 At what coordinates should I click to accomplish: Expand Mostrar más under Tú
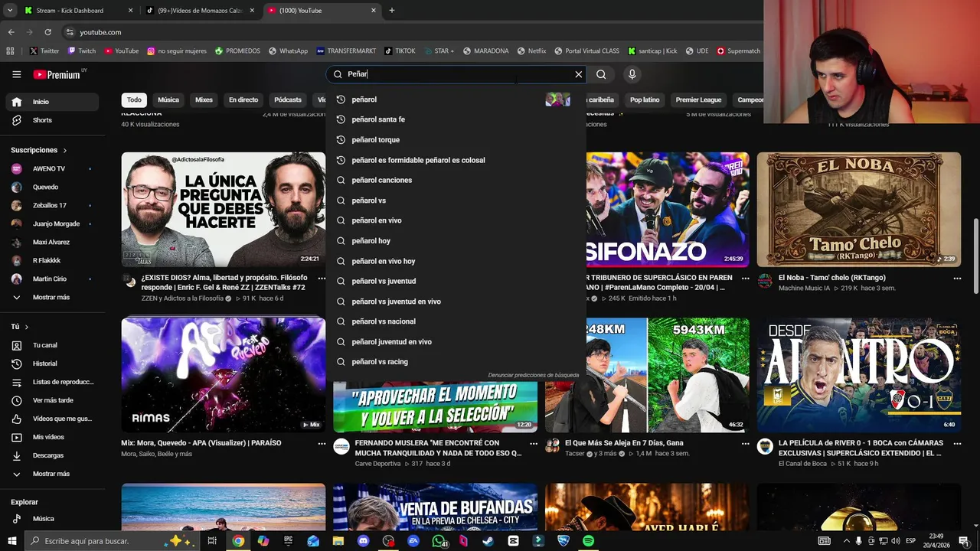pyautogui.click(x=52, y=474)
